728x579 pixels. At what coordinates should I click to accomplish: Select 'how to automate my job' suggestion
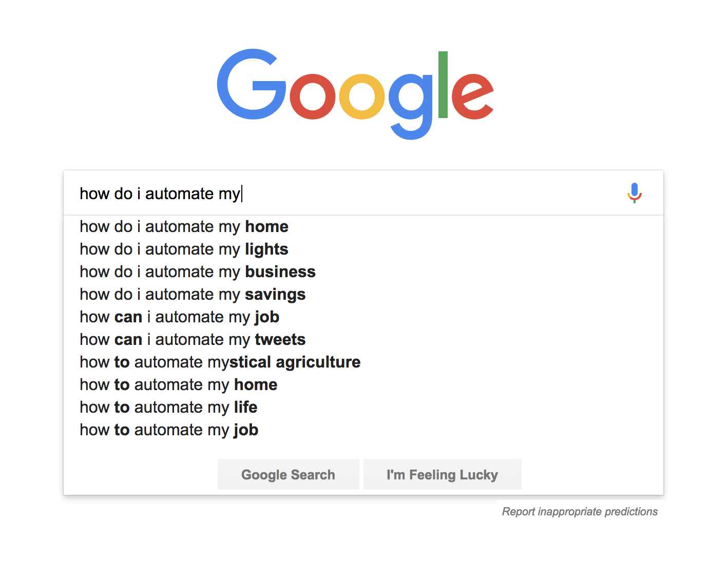point(363,430)
